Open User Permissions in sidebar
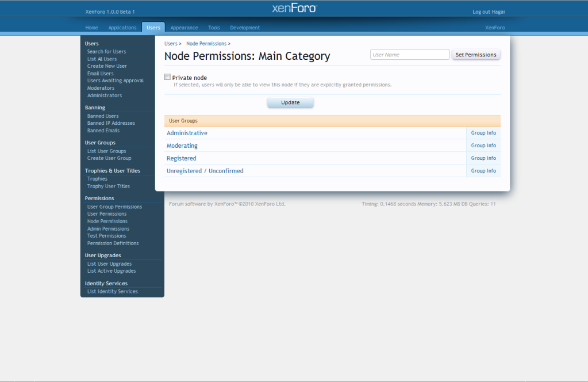 (107, 214)
